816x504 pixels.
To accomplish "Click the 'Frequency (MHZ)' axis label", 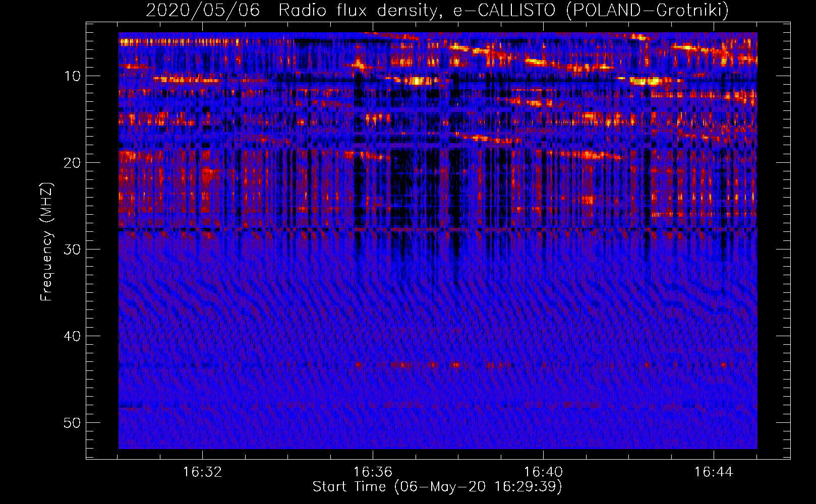I will coord(46,242).
